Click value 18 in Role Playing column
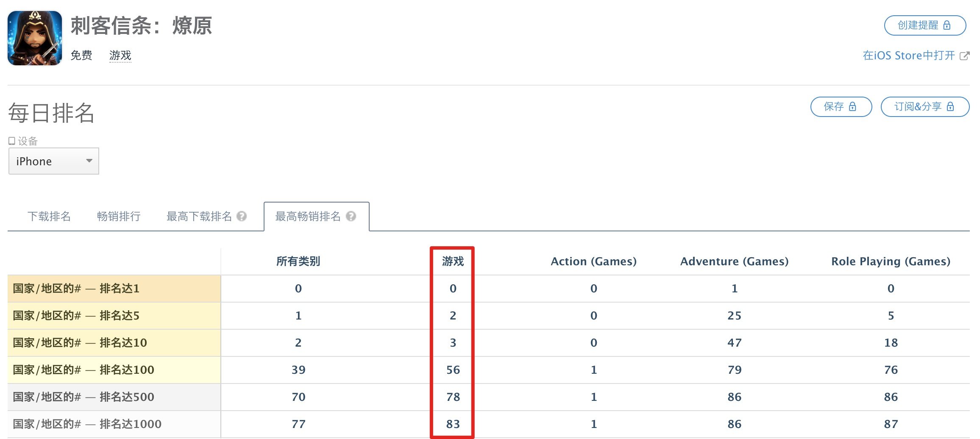 [x=891, y=343]
